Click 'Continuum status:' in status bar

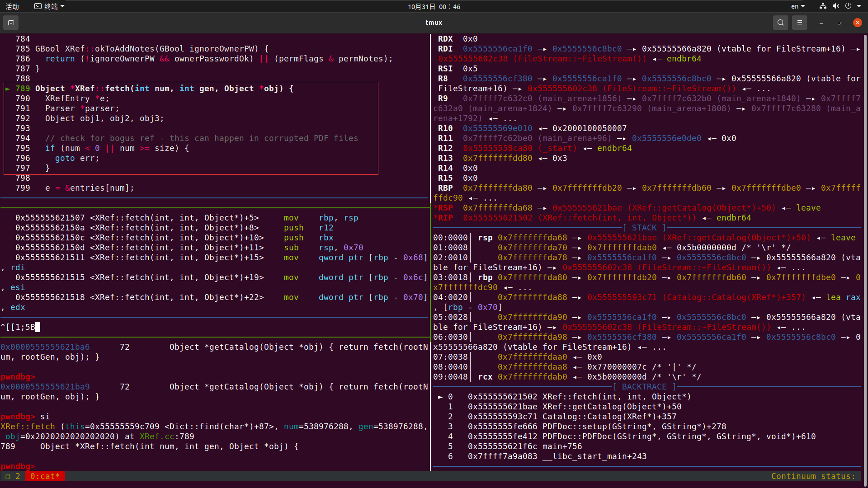click(x=813, y=476)
